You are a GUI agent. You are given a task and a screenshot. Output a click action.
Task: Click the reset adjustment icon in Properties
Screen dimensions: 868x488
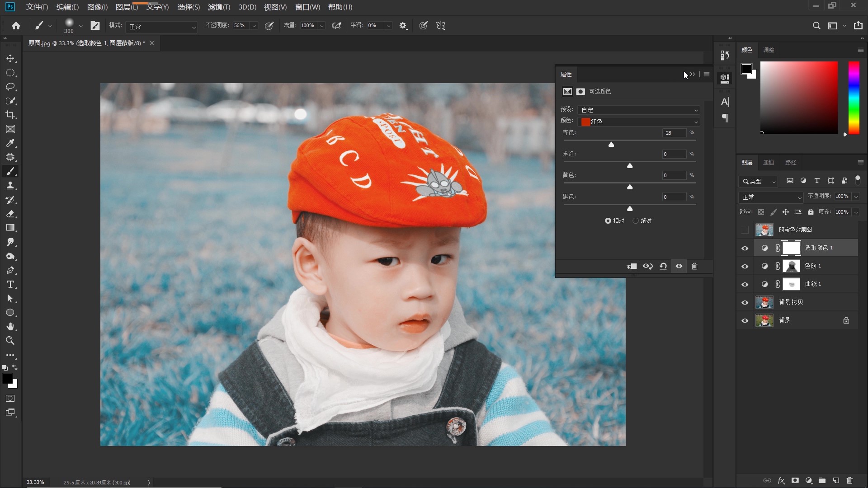click(663, 267)
